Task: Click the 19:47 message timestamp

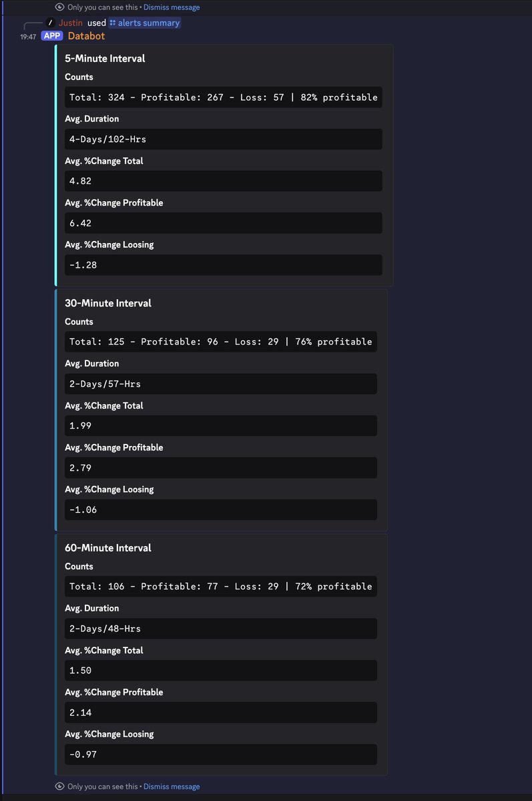Action: coord(28,37)
